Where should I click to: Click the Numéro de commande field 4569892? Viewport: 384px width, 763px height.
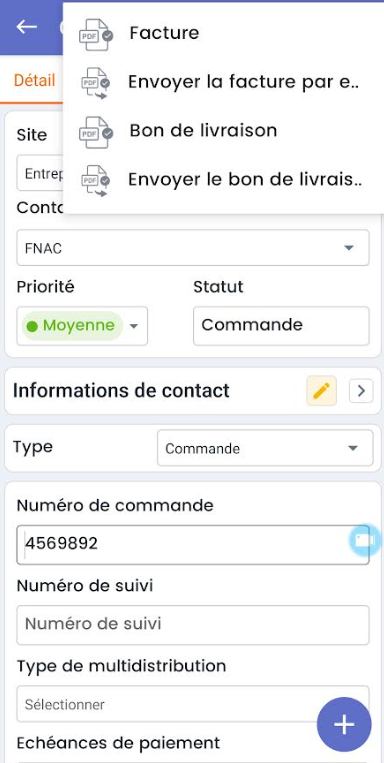point(193,545)
